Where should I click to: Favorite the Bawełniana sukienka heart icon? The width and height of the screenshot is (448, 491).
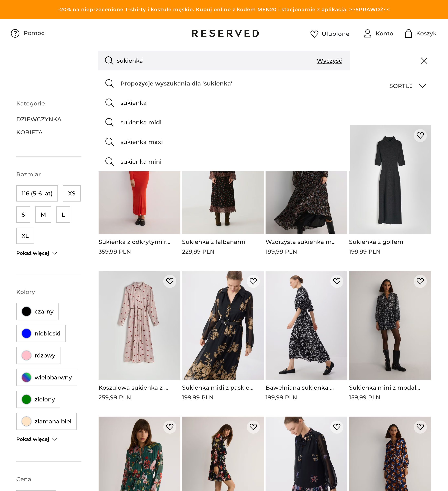click(337, 281)
